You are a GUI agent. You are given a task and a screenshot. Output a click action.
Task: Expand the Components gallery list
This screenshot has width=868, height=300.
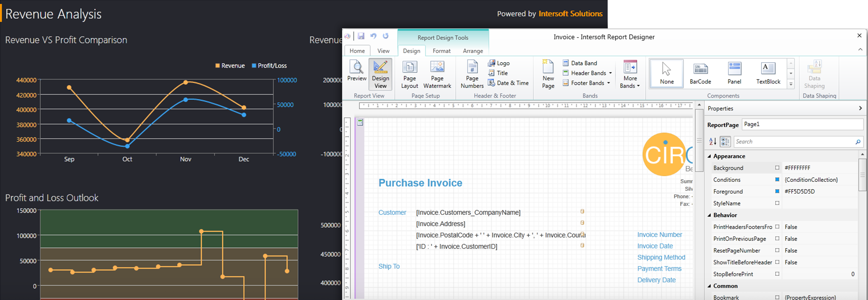[791, 84]
